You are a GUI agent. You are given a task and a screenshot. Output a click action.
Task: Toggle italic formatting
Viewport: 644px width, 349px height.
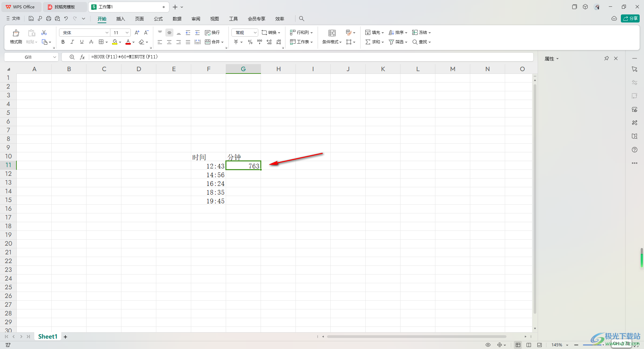pyautogui.click(x=72, y=42)
